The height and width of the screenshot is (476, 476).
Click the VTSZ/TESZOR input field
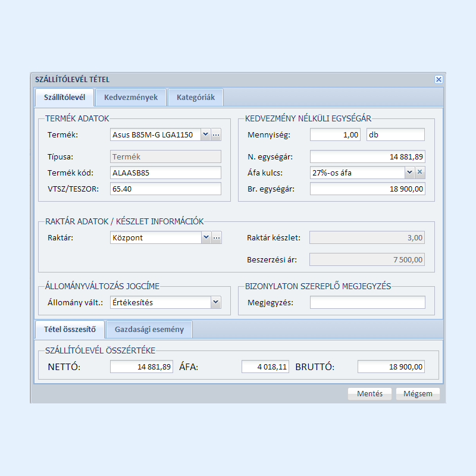click(165, 189)
